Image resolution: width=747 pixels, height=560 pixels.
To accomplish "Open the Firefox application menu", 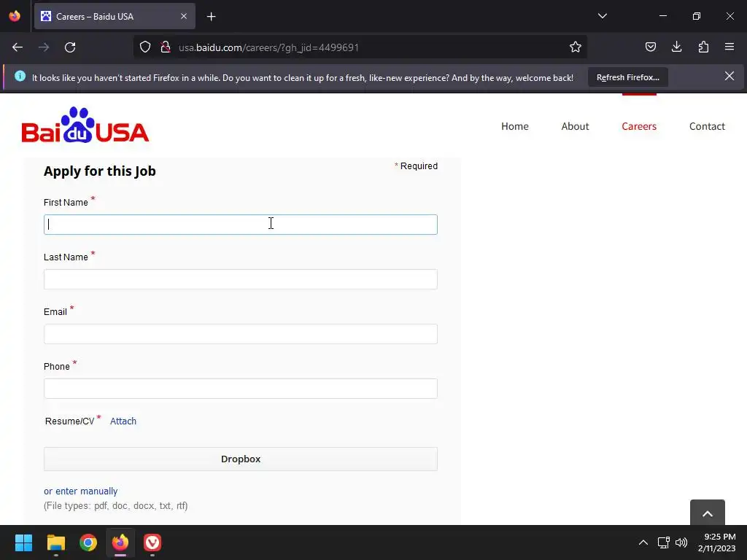I will point(729,47).
